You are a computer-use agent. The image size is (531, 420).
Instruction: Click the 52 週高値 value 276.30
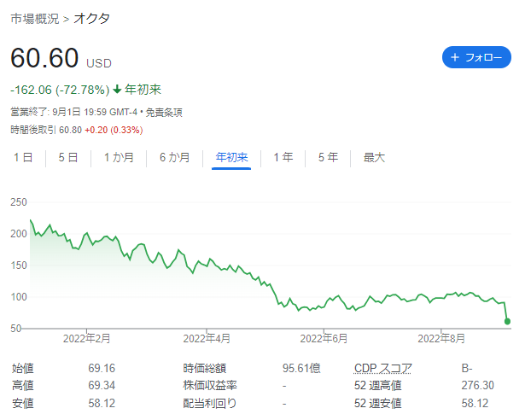tap(477, 386)
